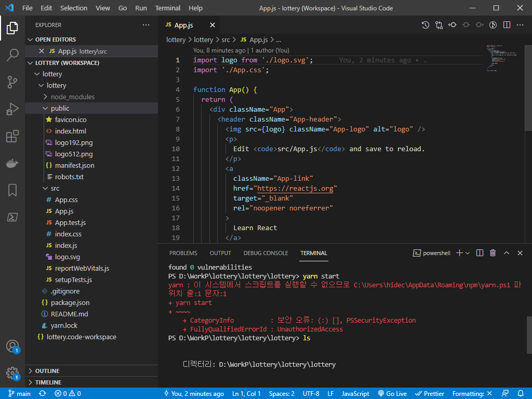Click the editor minimap
Image resolution: width=532 pixels, height=399 pixels.
click(x=501, y=58)
